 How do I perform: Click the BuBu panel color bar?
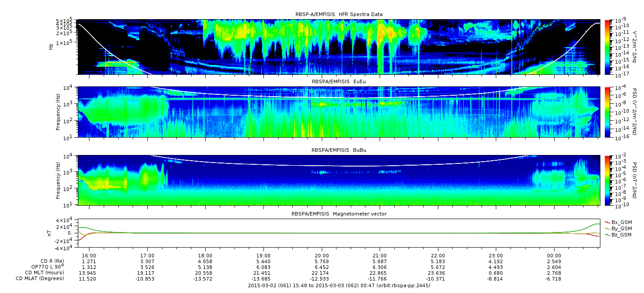(x=608, y=180)
